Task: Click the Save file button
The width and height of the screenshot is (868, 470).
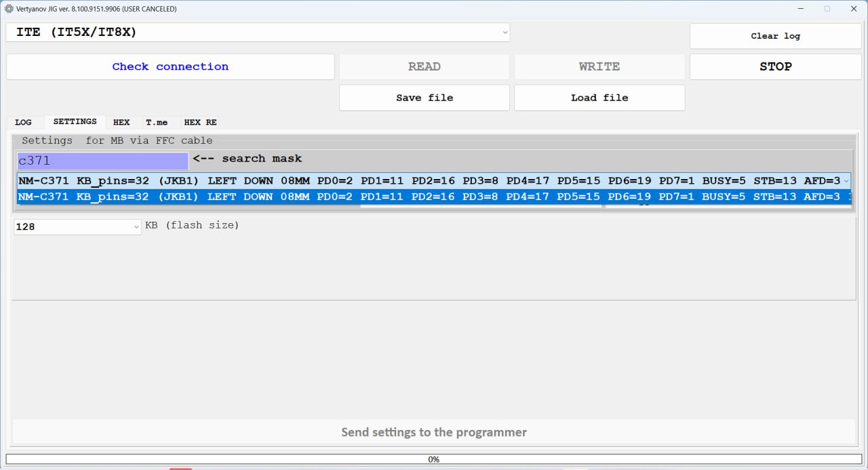Action: pos(424,98)
